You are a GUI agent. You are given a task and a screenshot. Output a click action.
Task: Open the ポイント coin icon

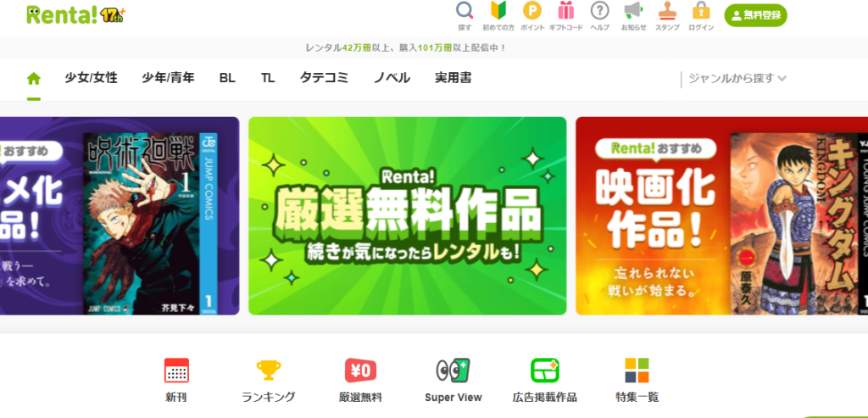click(532, 11)
